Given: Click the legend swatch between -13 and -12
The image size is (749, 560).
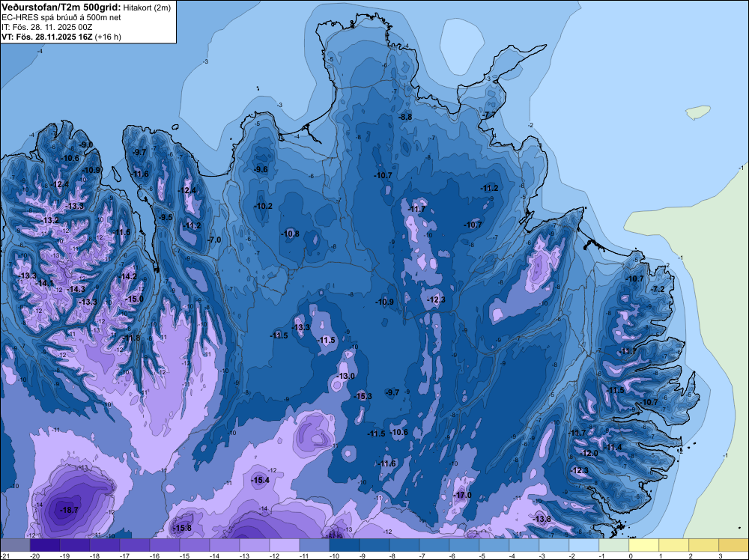Looking at the screenshot, I should [255, 546].
